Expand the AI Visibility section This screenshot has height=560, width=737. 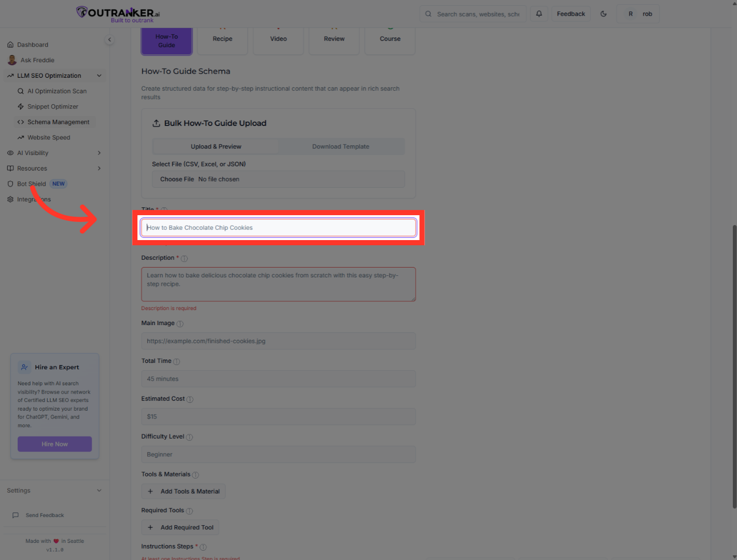pyautogui.click(x=54, y=153)
